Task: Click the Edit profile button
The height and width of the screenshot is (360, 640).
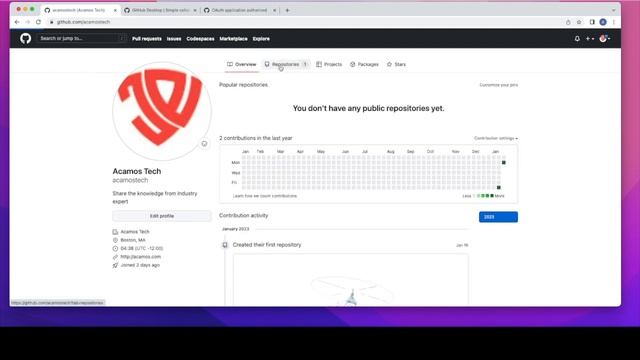Action: 162,216
